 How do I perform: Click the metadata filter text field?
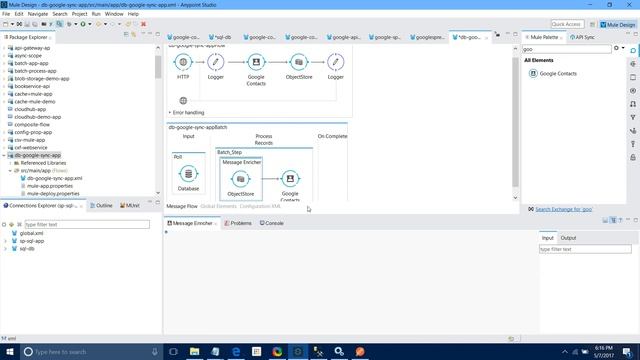click(585, 249)
